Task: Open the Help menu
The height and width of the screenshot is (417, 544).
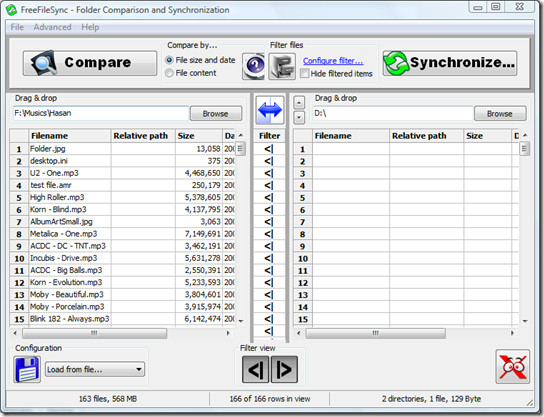Action: coord(90,27)
